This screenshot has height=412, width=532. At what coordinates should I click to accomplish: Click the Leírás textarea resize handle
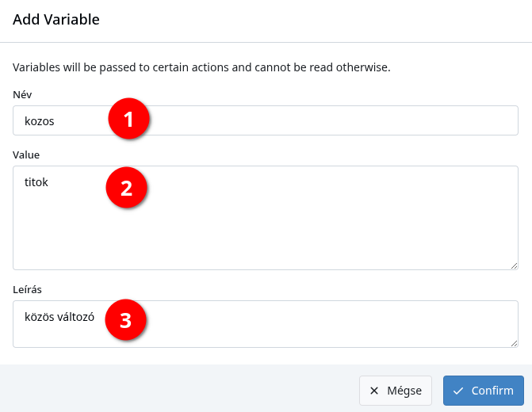click(x=514, y=343)
